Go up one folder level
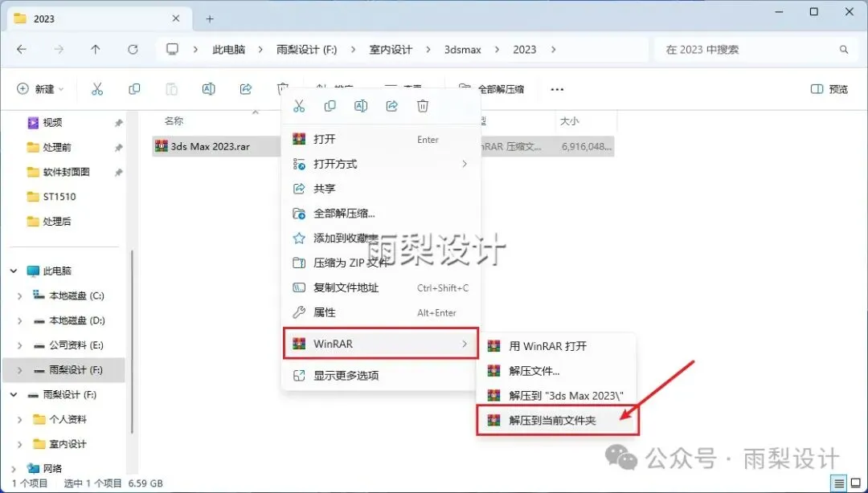The height and width of the screenshot is (493, 868). coord(96,49)
